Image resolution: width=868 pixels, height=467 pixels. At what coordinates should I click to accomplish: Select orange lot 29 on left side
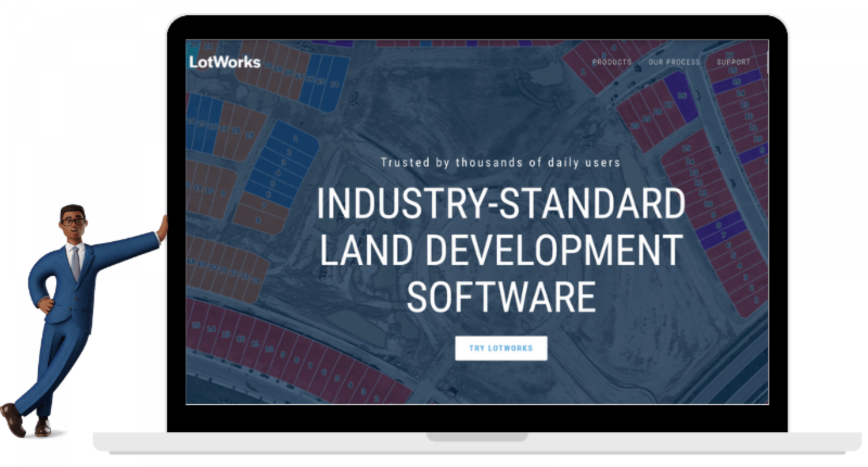coord(250,135)
